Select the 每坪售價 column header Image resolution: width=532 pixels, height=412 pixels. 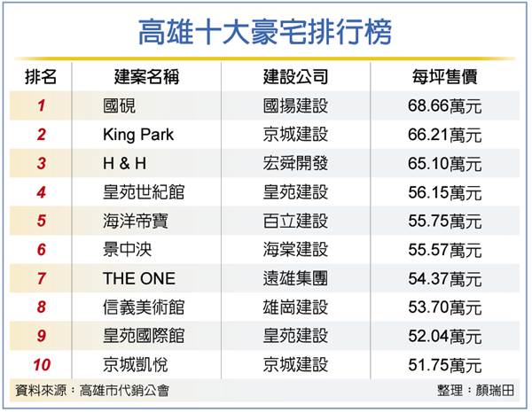[445, 76]
